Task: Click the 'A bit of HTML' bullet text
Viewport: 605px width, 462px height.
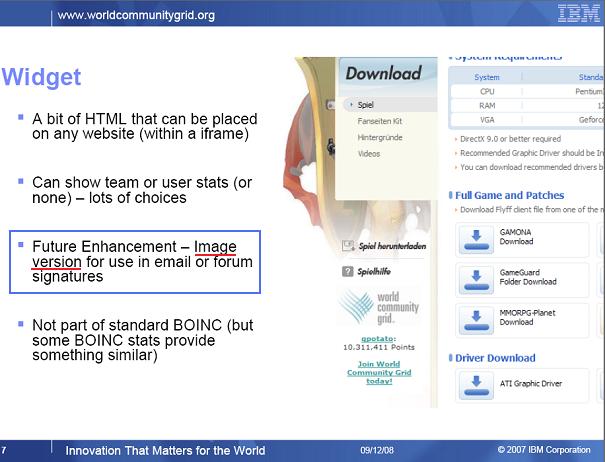Action: (145, 126)
